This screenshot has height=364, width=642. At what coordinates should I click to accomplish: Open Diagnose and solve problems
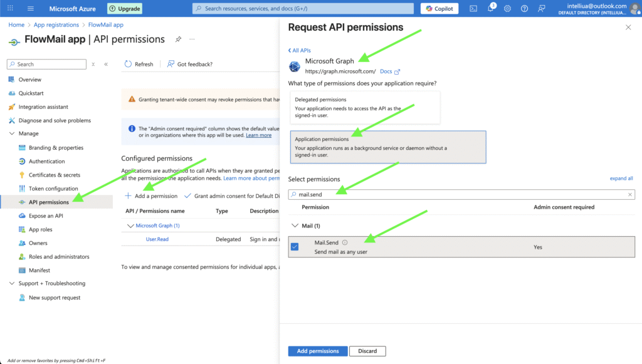pos(56,120)
